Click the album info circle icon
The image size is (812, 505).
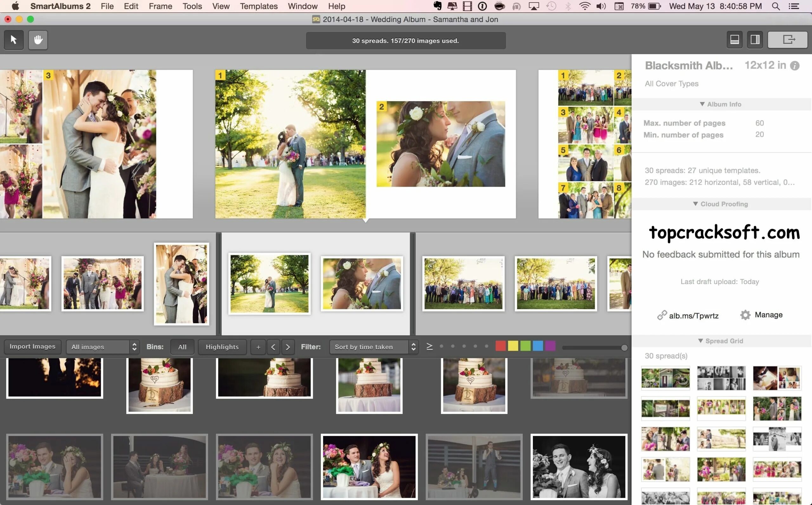click(795, 66)
